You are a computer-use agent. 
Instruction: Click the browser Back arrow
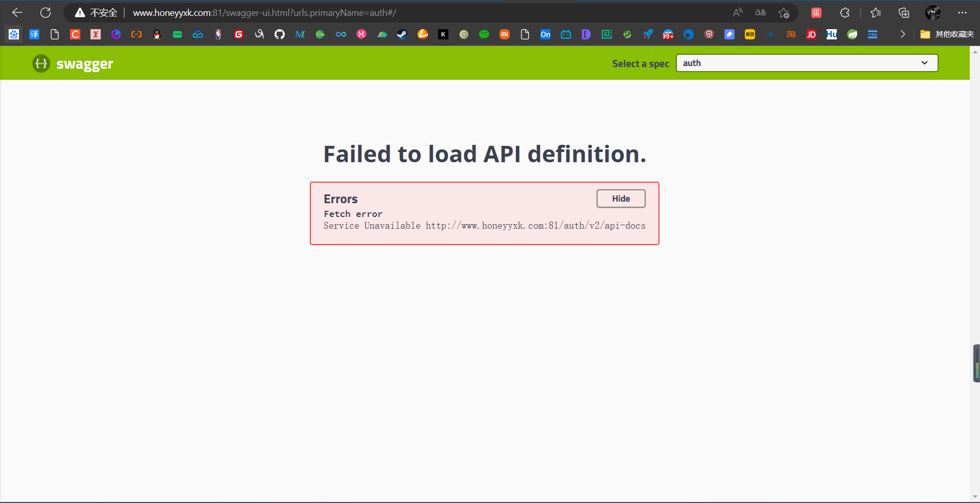tap(17, 13)
